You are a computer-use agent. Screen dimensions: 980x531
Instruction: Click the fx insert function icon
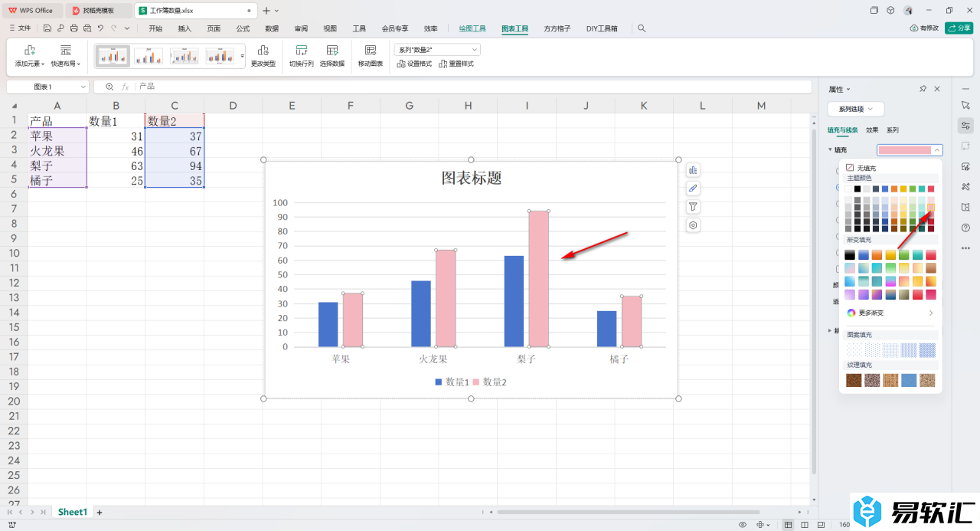(x=126, y=87)
